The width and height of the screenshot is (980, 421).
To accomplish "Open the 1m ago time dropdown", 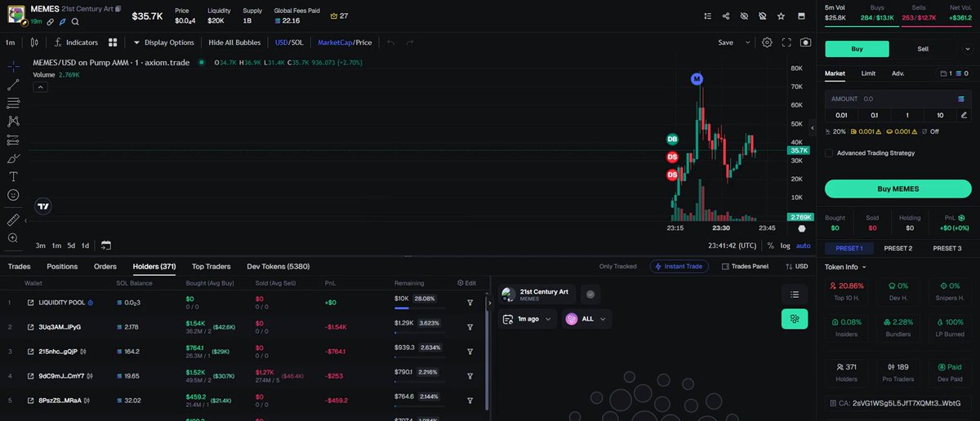I will [528, 319].
